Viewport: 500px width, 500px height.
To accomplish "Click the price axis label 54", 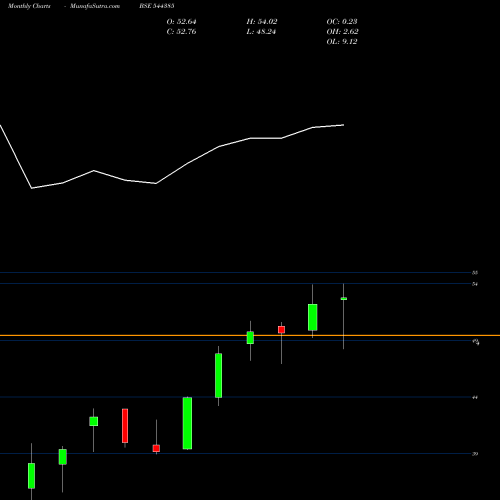I will pyautogui.click(x=475, y=284).
